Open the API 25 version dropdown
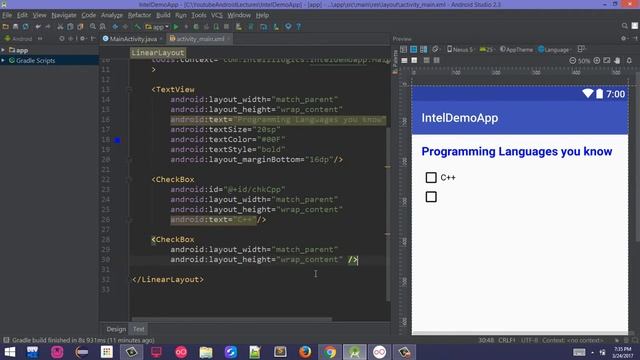Image resolution: width=640 pixels, height=360 pixels. pyautogui.click(x=487, y=49)
